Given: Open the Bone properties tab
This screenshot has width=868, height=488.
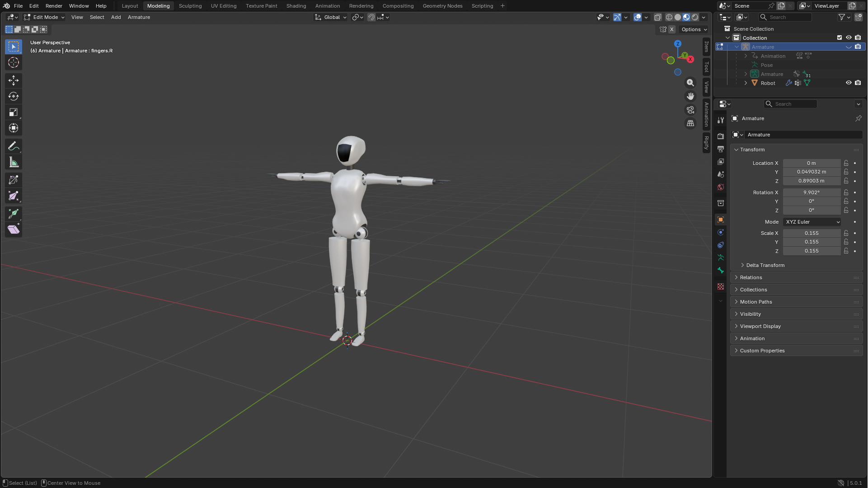Looking at the screenshot, I should coord(721,270).
